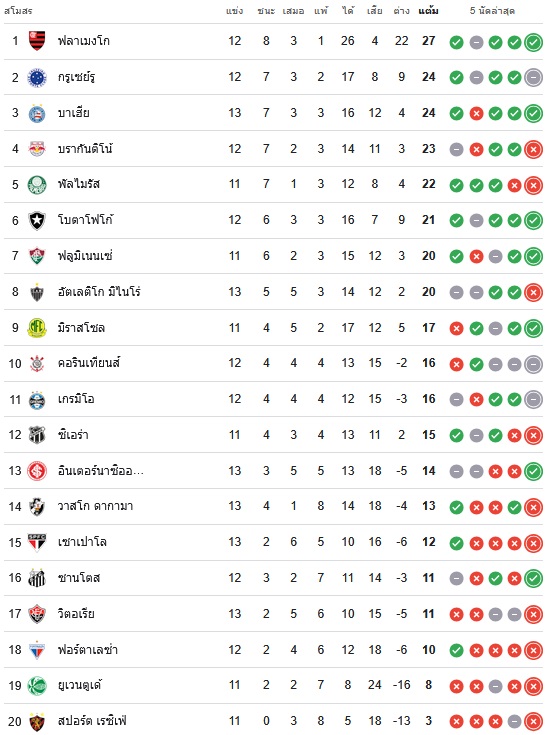
Task: Click the Botafogo star shield icon
Action: point(37,220)
